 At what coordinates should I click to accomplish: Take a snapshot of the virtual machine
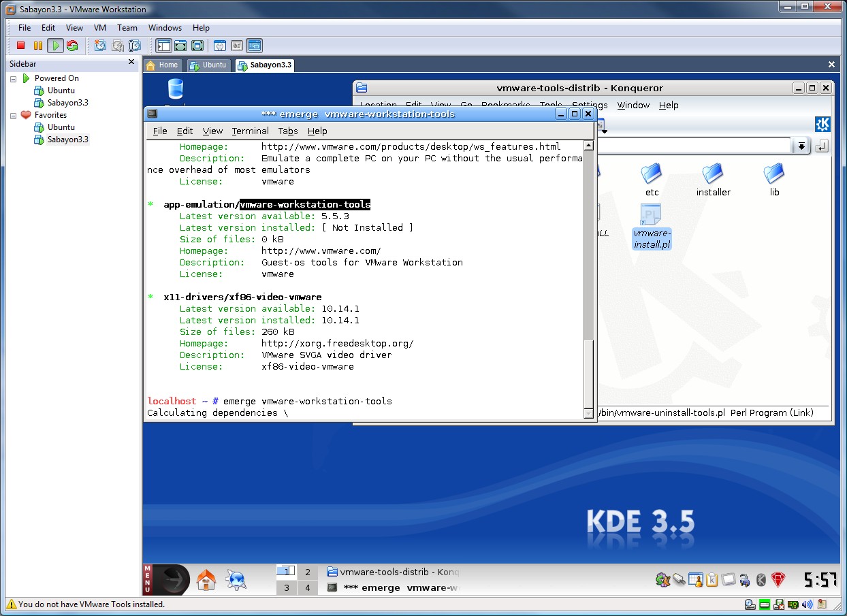coord(101,46)
